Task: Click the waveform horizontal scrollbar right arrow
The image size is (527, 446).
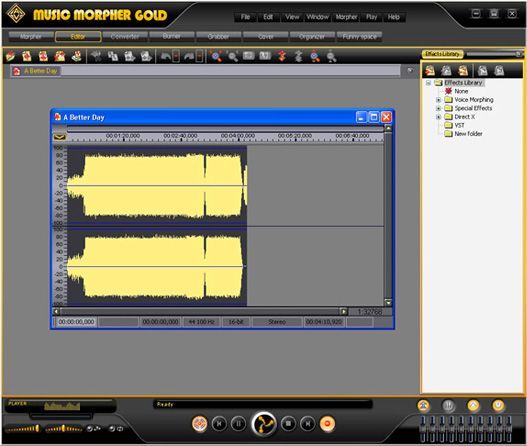Action: point(343,312)
